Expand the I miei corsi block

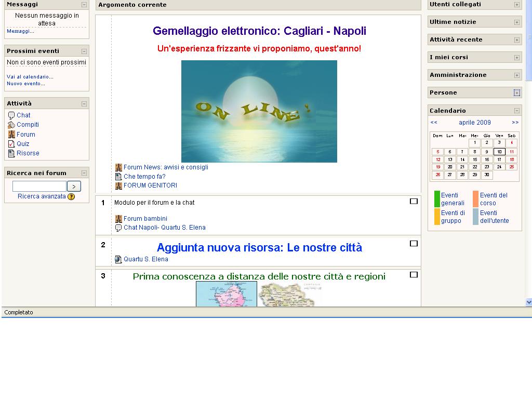coord(517,58)
